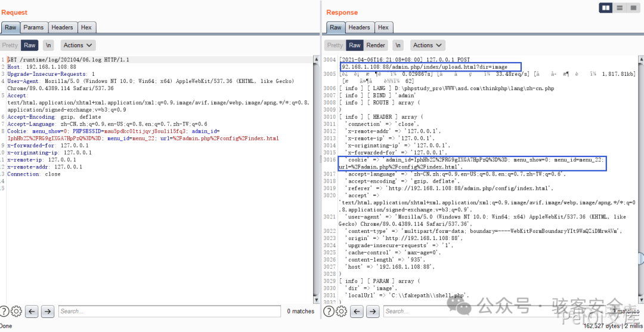Select top-bottom stacked layout icon
The width and height of the screenshot is (644, 332).
click(620, 8)
